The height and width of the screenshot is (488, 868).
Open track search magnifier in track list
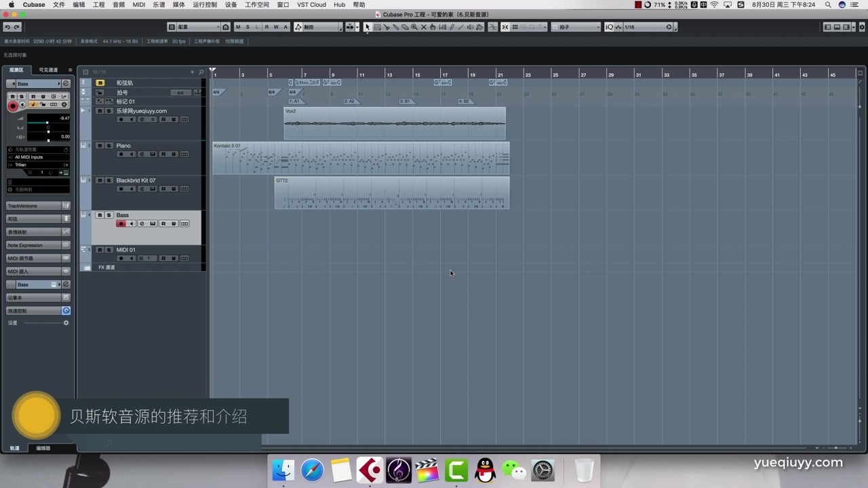pyautogui.click(x=201, y=72)
